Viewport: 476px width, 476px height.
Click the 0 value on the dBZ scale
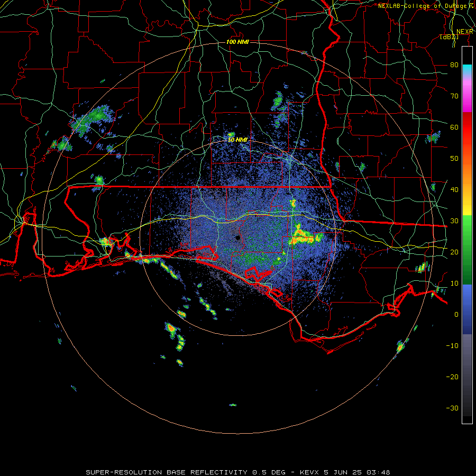click(x=456, y=315)
